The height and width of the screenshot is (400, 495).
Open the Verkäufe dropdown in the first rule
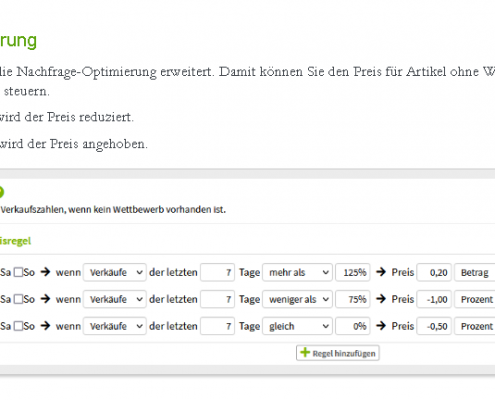tap(115, 272)
